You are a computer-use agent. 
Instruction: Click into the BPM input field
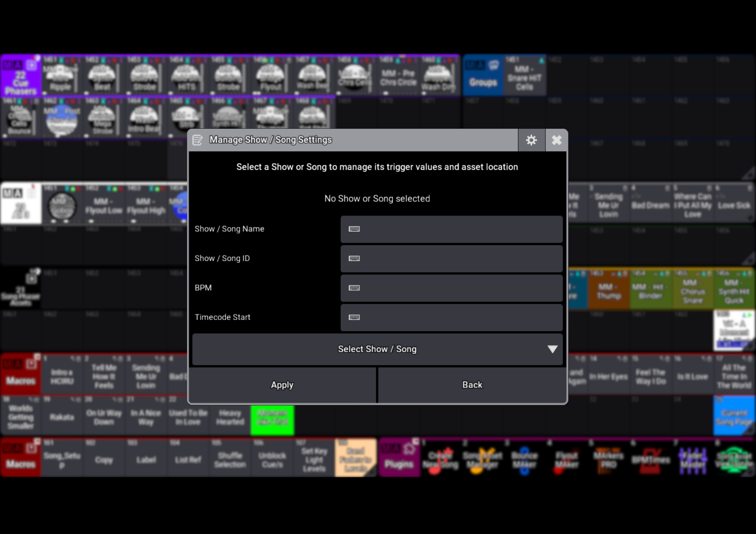pos(451,288)
